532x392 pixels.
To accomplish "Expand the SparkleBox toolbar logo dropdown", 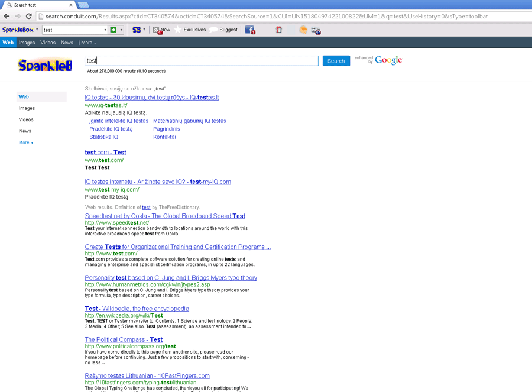I will point(37,30).
